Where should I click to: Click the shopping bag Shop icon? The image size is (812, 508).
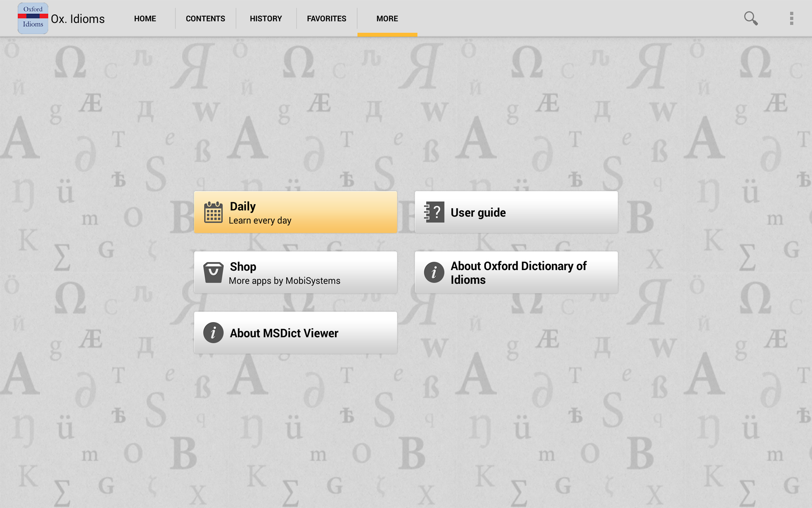[x=213, y=272]
